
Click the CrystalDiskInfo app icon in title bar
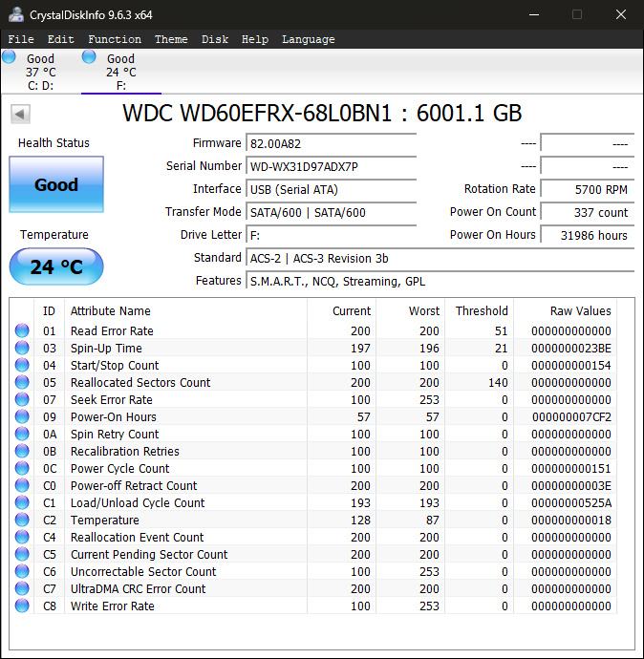pyautogui.click(x=16, y=14)
